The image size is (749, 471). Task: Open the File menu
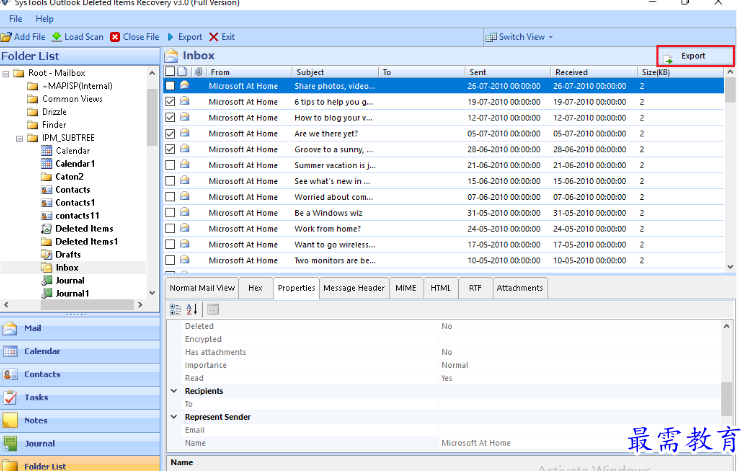tap(15, 19)
